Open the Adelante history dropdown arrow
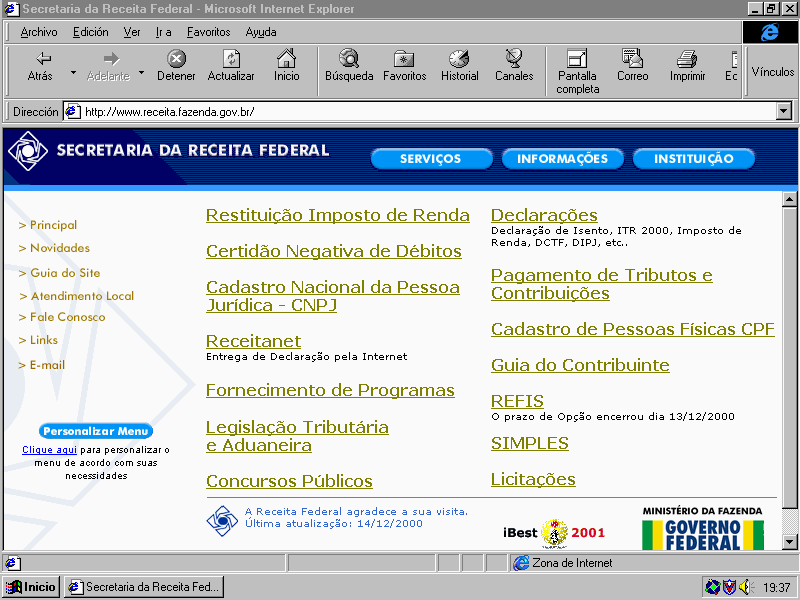800x600 pixels. (x=141, y=72)
